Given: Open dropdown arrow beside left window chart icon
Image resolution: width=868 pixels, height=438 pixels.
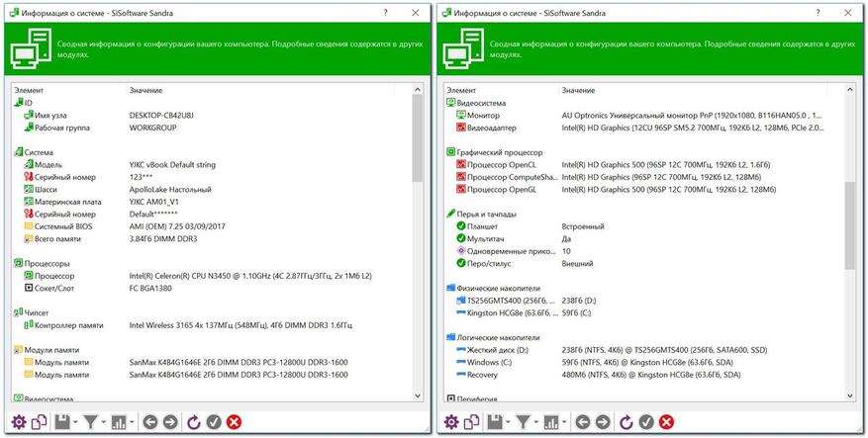Looking at the screenshot, I should click(132, 422).
